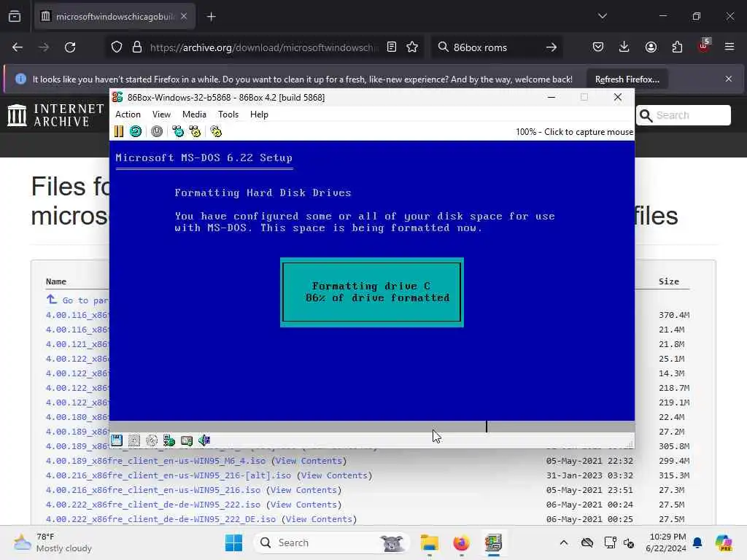The width and height of the screenshot is (747, 560).
Task: Click floppy disk icon in 86Box status bar
Action: coord(117,440)
